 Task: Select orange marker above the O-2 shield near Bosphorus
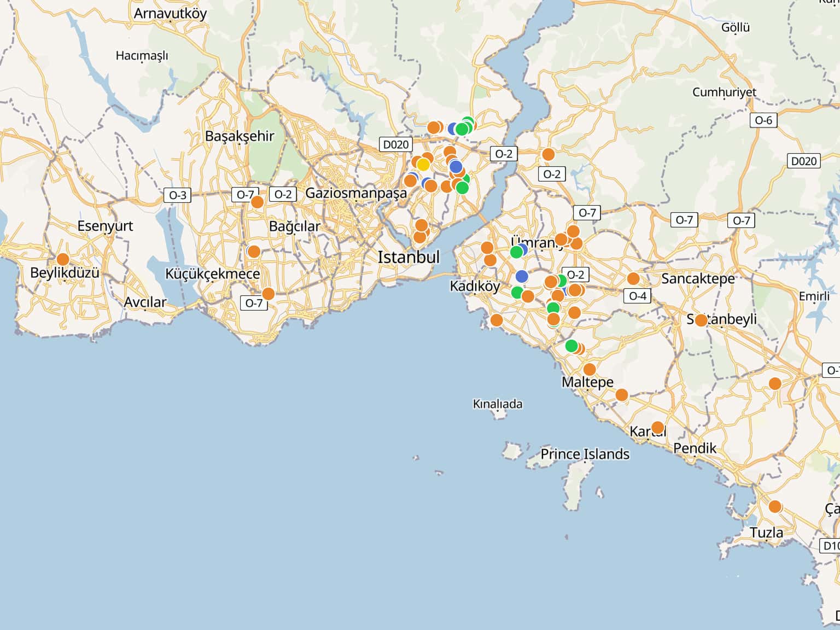(548, 155)
